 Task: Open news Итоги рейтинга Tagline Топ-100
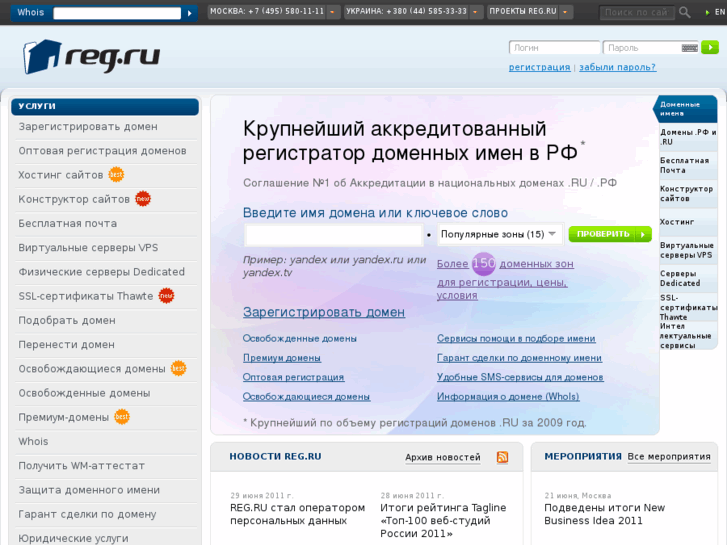pyautogui.click(x=443, y=521)
